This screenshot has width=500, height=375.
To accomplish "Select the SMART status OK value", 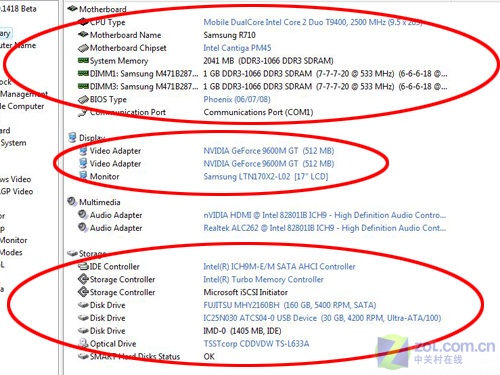I will tap(209, 357).
